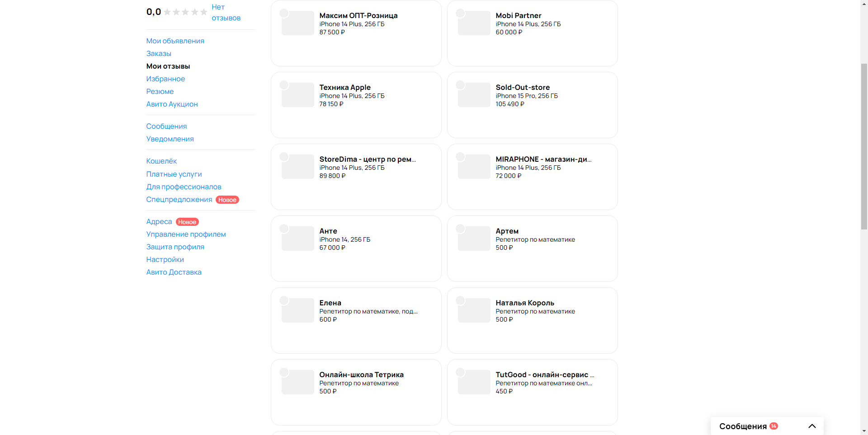Screen dimensions: 868x435
Task: Click iPhone 15 Pro, 256 ГБ title
Action: [527, 96]
